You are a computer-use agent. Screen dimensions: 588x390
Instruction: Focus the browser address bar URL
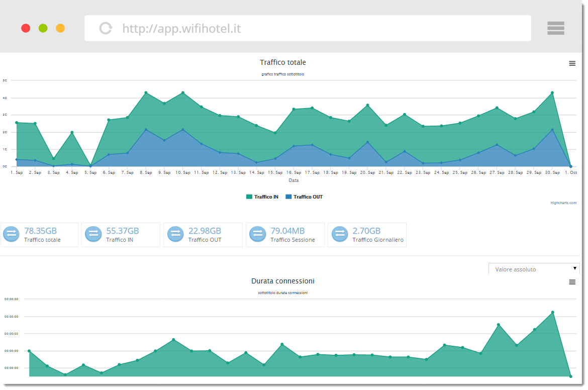point(181,29)
